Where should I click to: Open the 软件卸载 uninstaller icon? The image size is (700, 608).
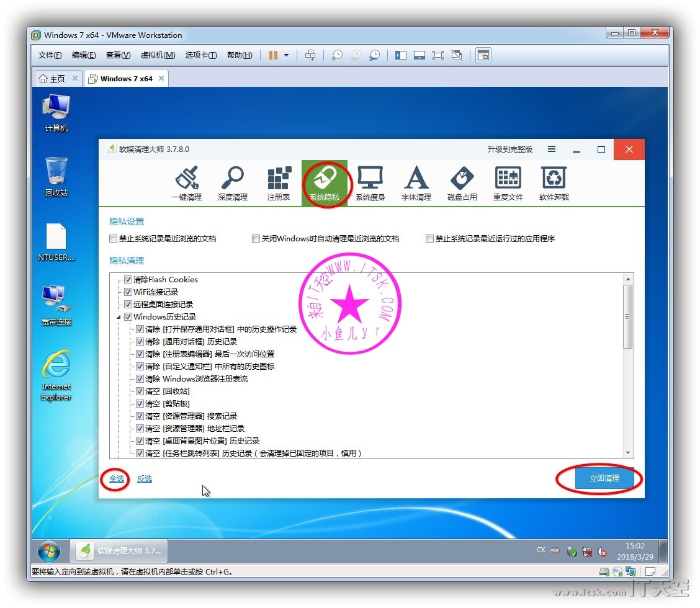(554, 184)
